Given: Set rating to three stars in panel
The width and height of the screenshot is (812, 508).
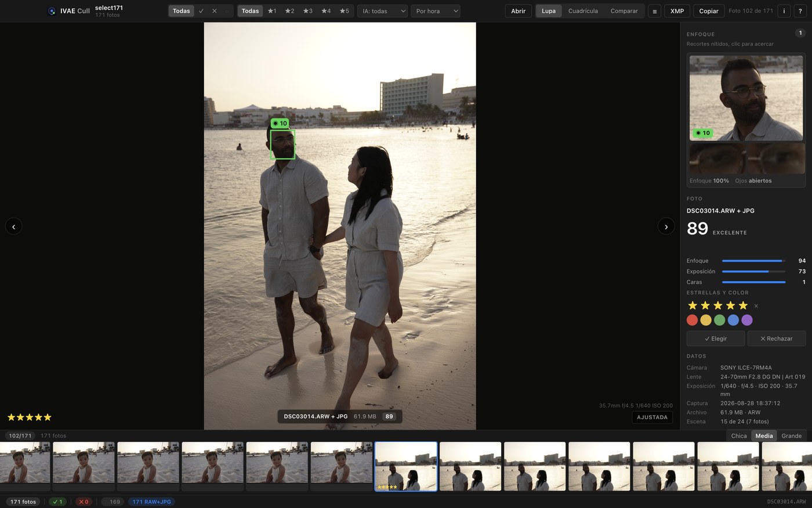Looking at the screenshot, I should 718,305.
